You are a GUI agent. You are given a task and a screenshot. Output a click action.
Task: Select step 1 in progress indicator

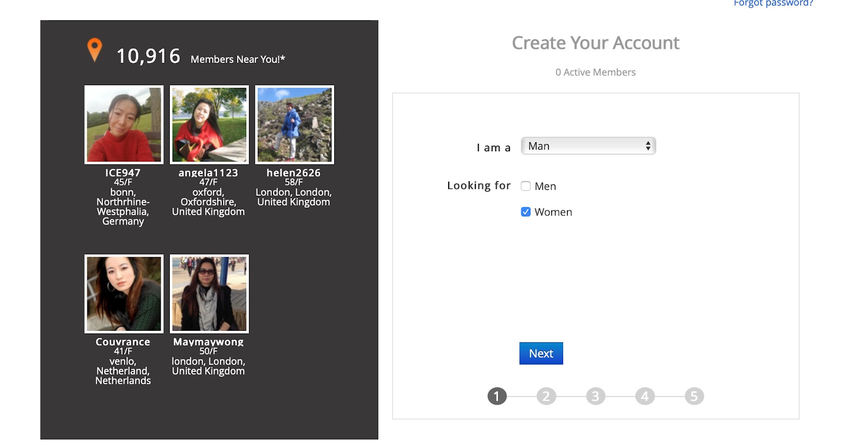coord(497,396)
